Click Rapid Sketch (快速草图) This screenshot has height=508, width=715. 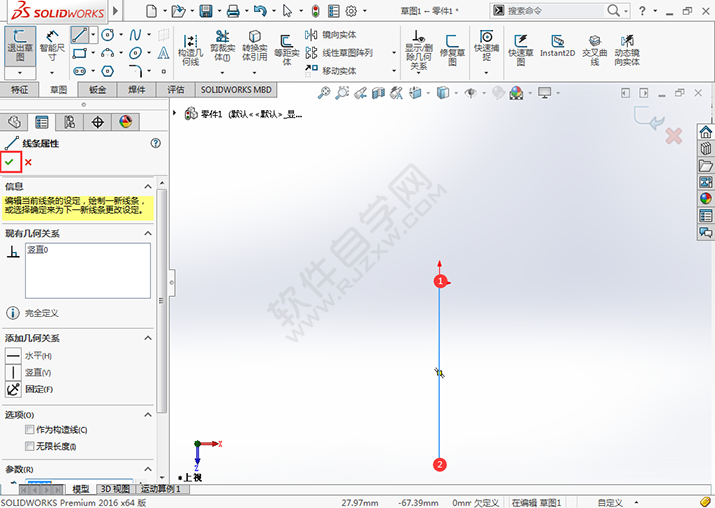click(x=521, y=49)
